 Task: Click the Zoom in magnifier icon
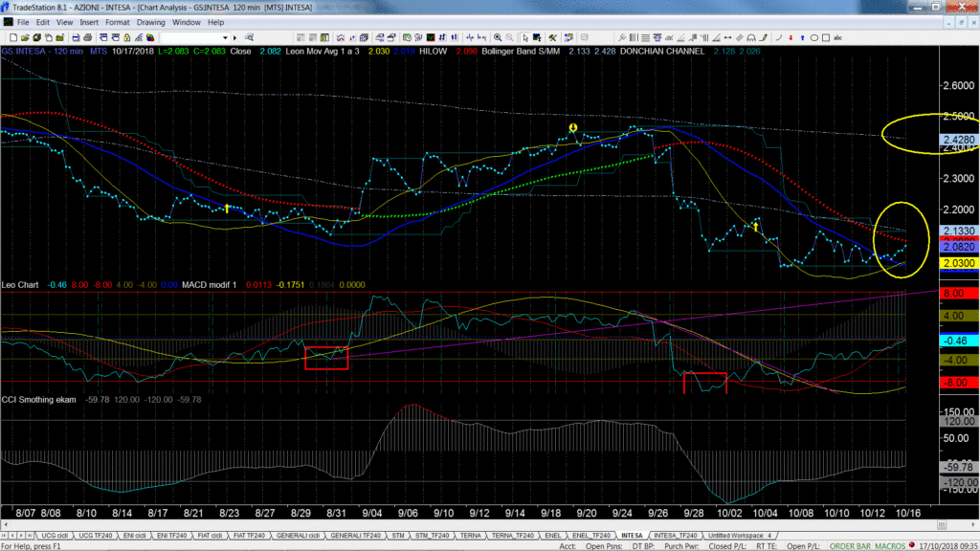pyautogui.click(x=498, y=37)
